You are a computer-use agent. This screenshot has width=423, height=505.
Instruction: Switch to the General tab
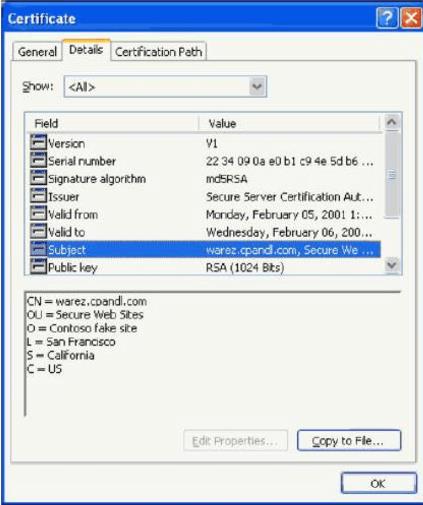click(37, 52)
